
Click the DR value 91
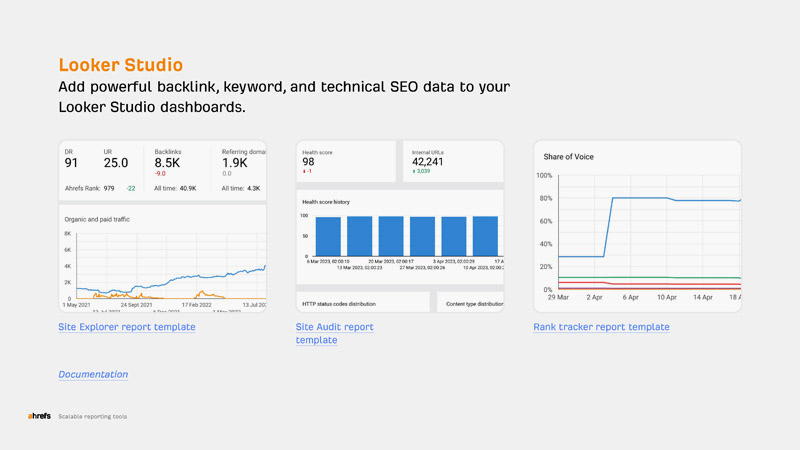click(71, 163)
